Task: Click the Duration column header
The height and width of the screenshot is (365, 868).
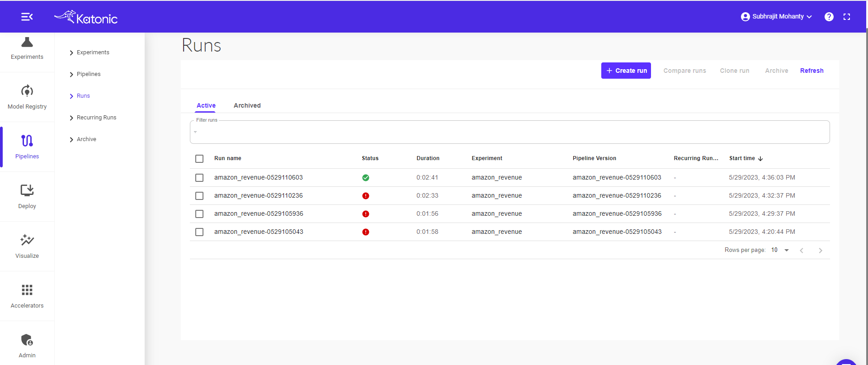Action: tap(428, 158)
